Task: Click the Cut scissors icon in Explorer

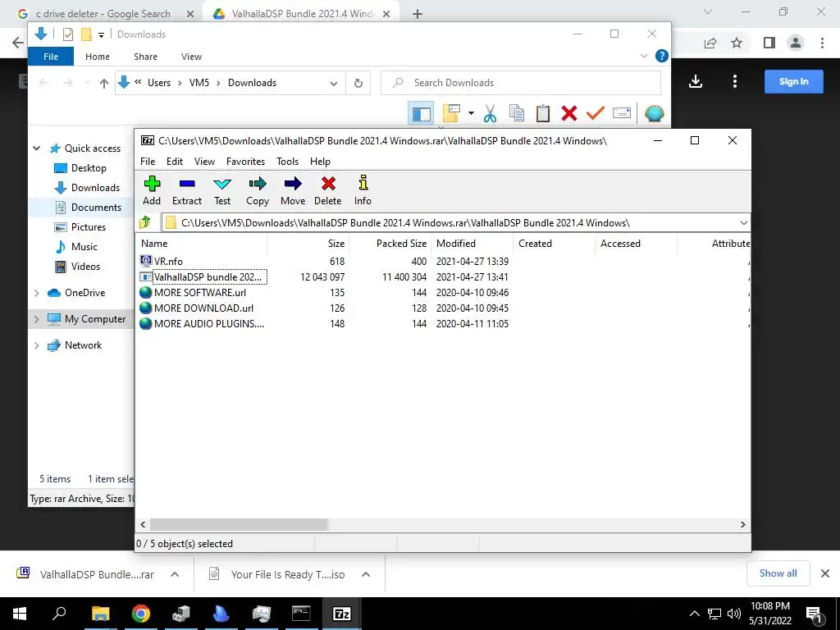Action: (x=490, y=113)
